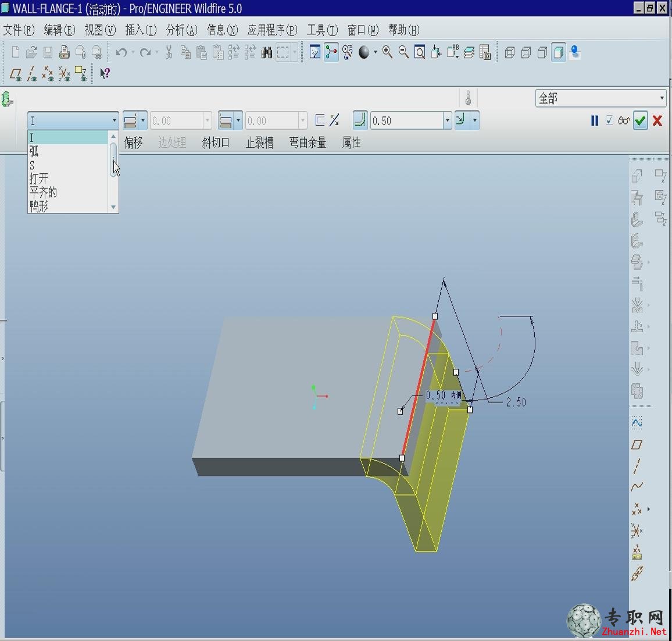Click the sketch tool icon in right toolbar
Viewport: 672px width, 641px height.
coord(637,423)
